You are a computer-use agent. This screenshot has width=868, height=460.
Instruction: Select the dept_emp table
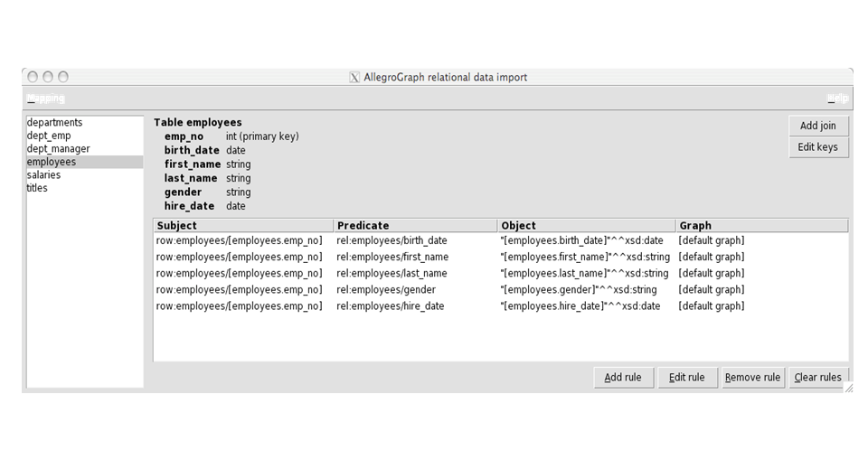click(x=49, y=136)
